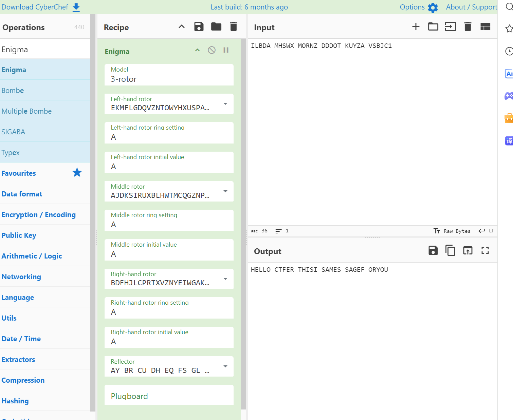The image size is (513, 420).
Task: Disable the Enigma operation
Action: point(212,50)
